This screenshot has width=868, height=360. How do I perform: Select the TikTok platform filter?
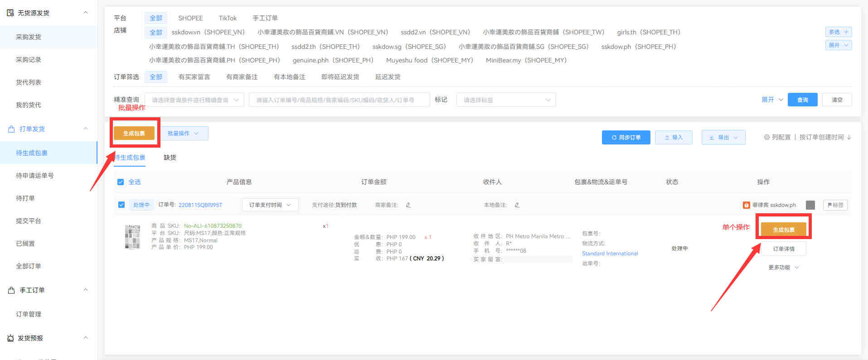pos(228,18)
